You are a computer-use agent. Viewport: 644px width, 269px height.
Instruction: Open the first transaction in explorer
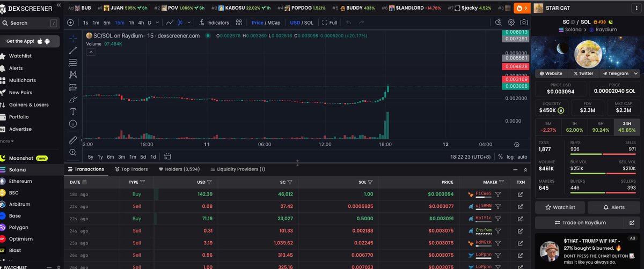coord(520,194)
